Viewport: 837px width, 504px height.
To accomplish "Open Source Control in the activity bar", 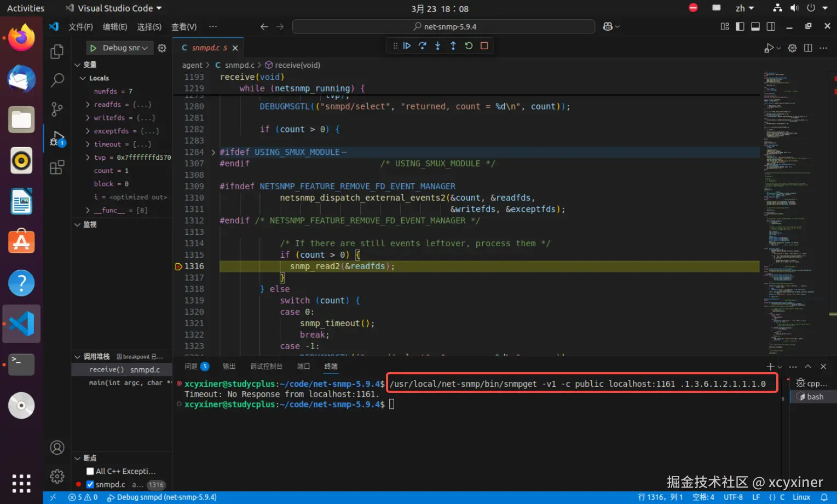I will (57, 109).
